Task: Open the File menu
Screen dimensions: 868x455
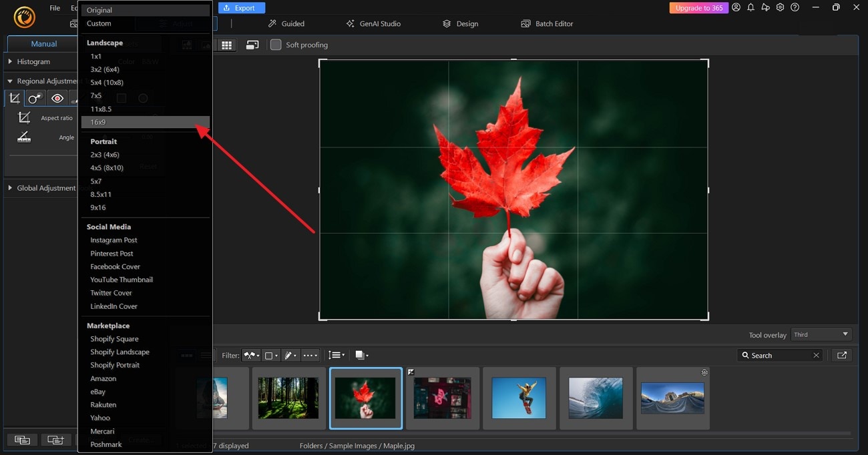Action: click(x=55, y=8)
